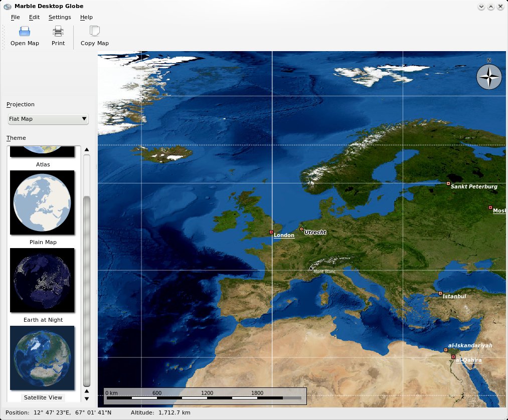Open the Settings menu

(60, 17)
